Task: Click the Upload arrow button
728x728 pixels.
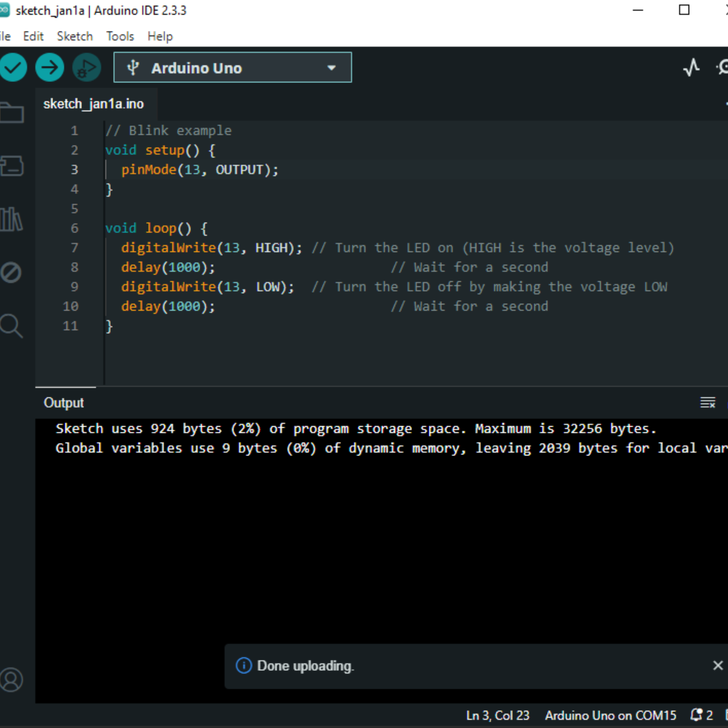Action: click(50, 68)
